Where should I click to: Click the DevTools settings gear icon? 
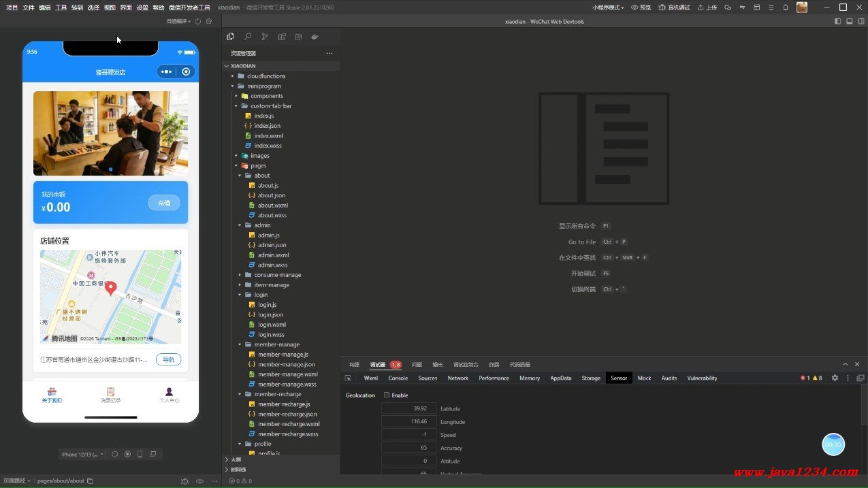(835, 378)
